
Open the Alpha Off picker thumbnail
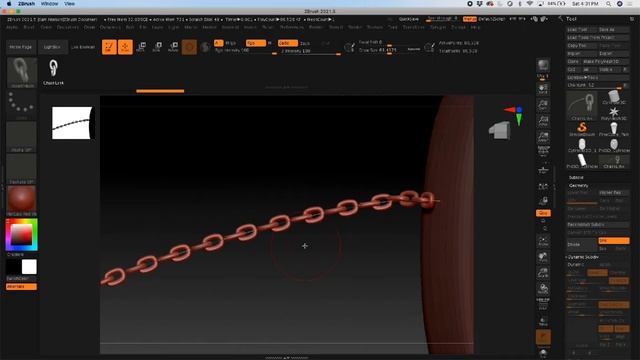(x=22, y=137)
